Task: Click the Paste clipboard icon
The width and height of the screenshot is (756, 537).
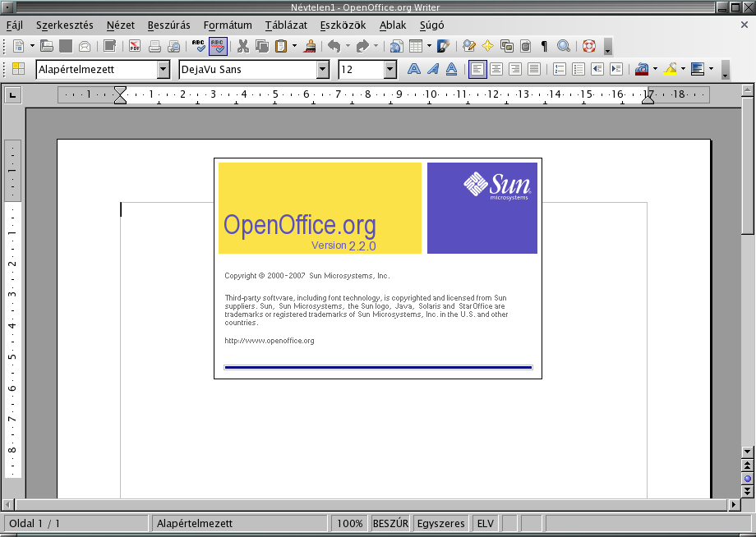Action: pyautogui.click(x=281, y=46)
